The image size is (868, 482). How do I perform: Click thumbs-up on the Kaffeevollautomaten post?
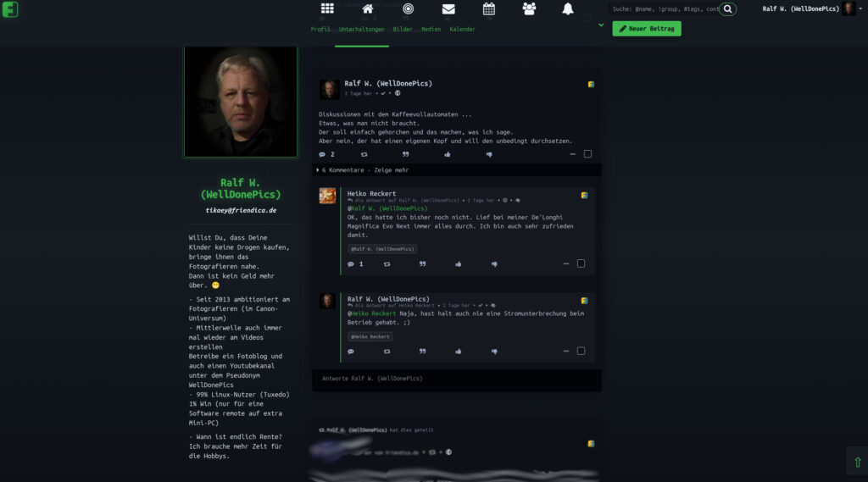(x=448, y=154)
